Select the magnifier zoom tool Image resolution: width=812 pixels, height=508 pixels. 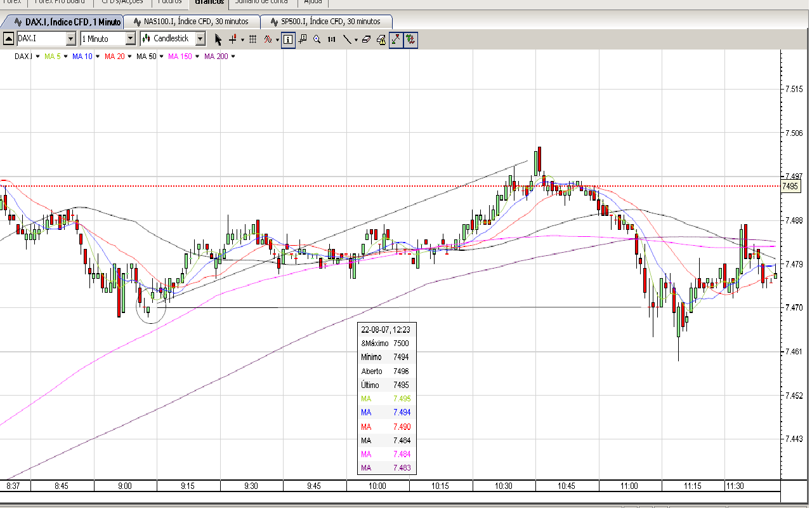pos(317,39)
